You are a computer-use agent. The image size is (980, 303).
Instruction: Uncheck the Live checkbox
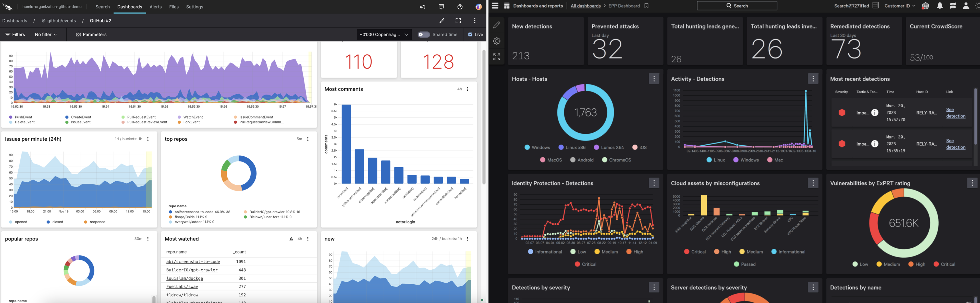click(x=470, y=35)
